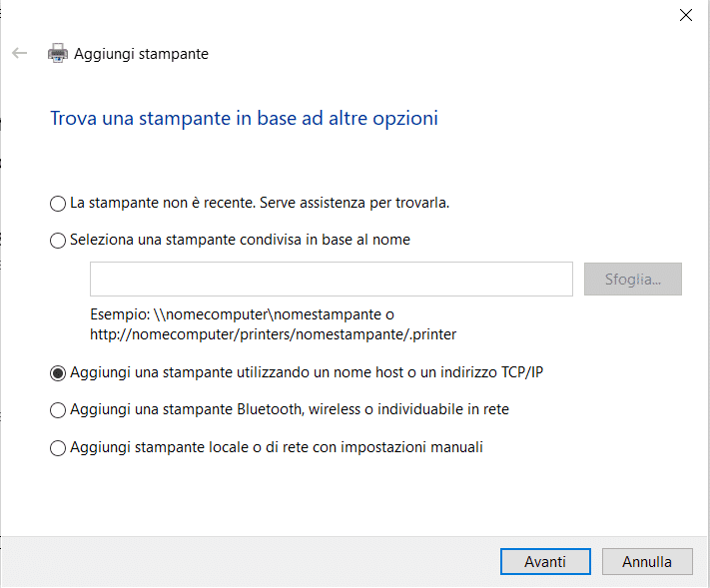The image size is (710, 588).
Task: Click the shared printer name text field
Action: tap(331, 280)
